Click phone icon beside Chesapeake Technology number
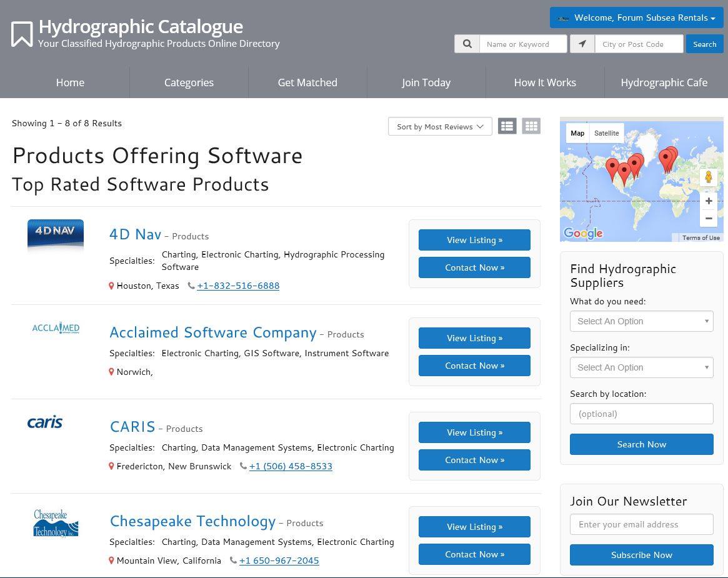The image size is (728, 578). [x=233, y=560]
